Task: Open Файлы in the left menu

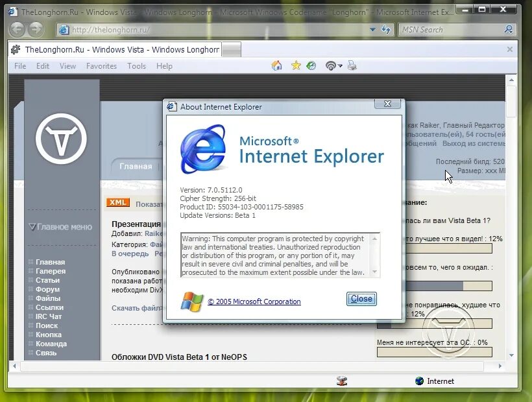Action: (x=48, y=298)
